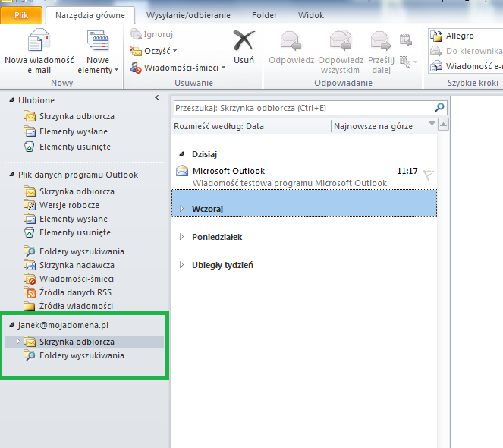Screen dimensions: 503x448
Task: Open the Wersje robocze folder
Action: 69,205
